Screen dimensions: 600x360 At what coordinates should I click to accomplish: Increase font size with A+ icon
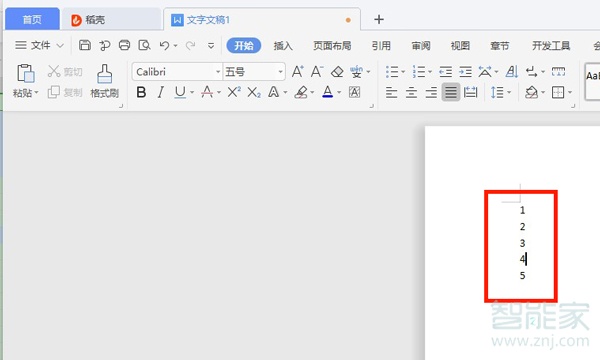point(298,72)
